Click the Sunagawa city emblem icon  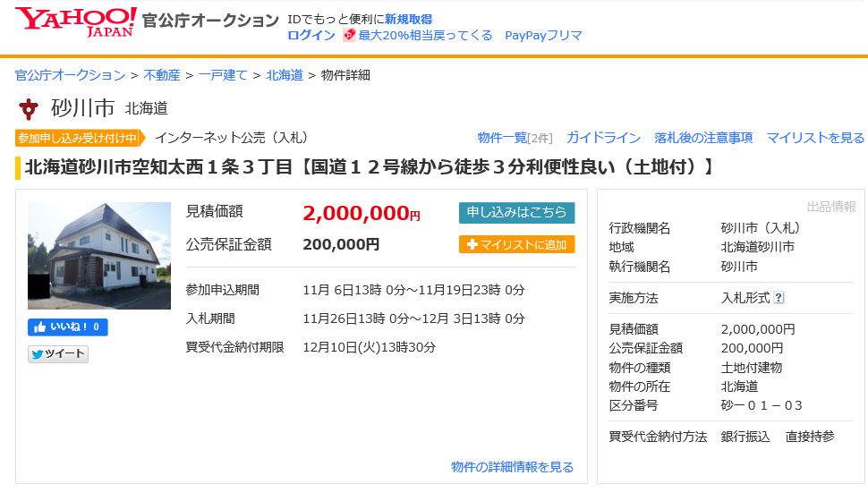29,109
